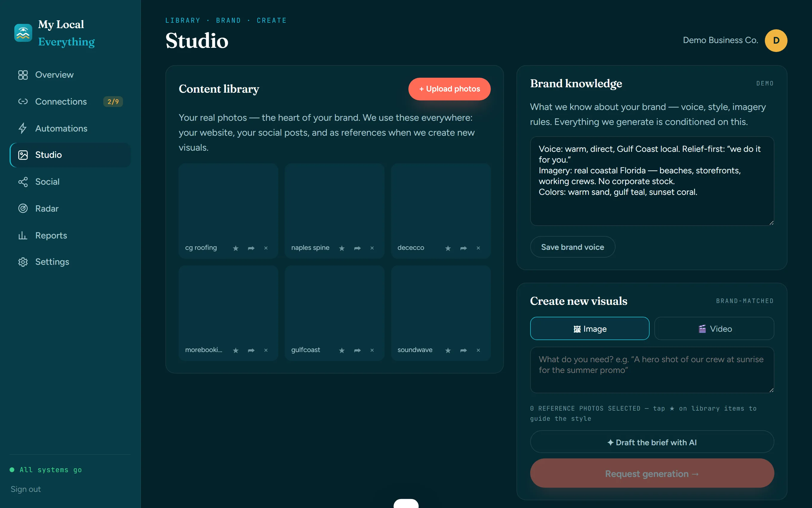Click the All systems go status
812x508 pixels.
tap(46, 470)
